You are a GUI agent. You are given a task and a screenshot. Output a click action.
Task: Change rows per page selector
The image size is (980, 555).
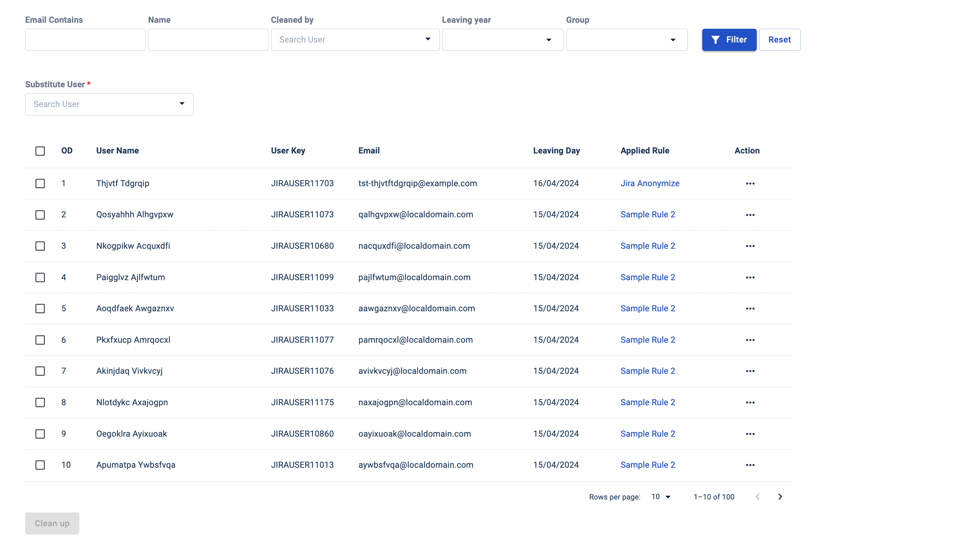tap(661, 497)
